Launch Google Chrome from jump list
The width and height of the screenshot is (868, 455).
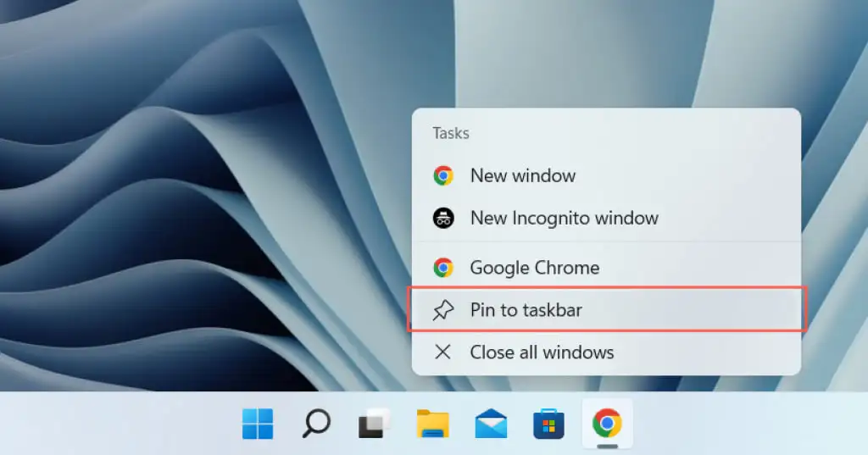tap(607, 268)
